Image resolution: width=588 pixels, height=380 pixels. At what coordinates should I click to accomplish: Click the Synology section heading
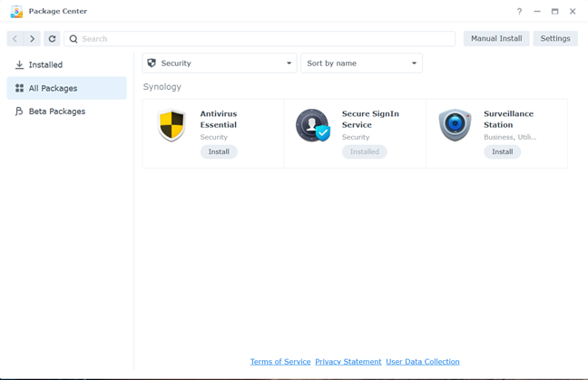click(x=162, y=87)
